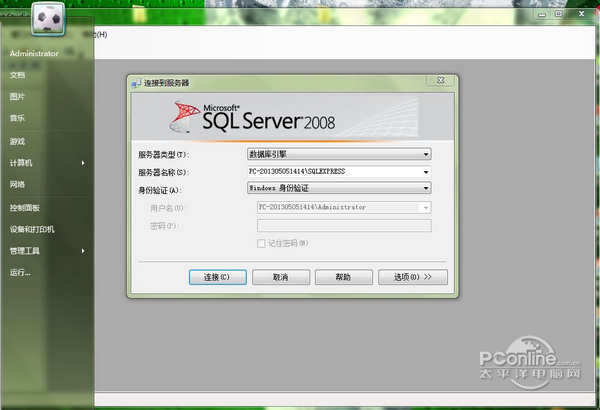Viewport: 600px width, 410px height.
Task: Open Devices and Printers (设备和打印机)
Action: pos(32,229)
